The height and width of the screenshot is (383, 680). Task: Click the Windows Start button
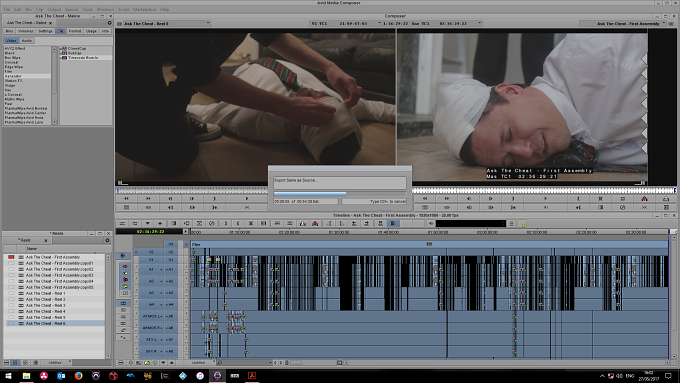(8, 376)
